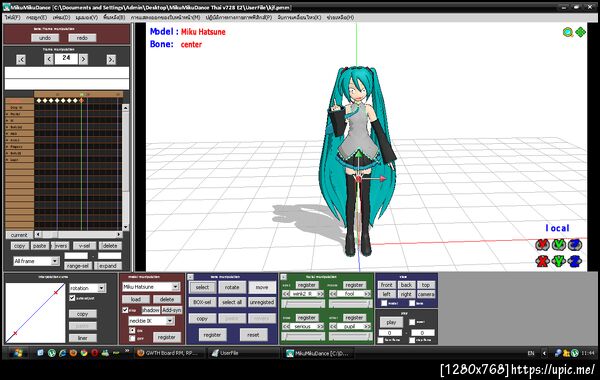Image resolution: width=600 pixels, height=380 pixels.
Task: Click the << arrow beside serious morph
Action: (x=286, y=326)
